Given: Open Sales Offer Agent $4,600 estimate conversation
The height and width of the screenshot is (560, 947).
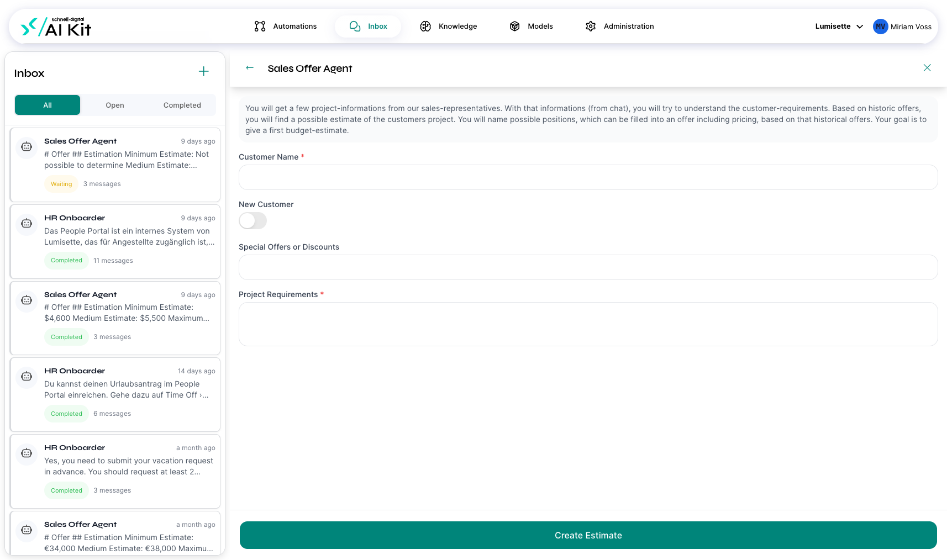Looking at the screenshot, I should pyautogui.click(x=115, y=318).
